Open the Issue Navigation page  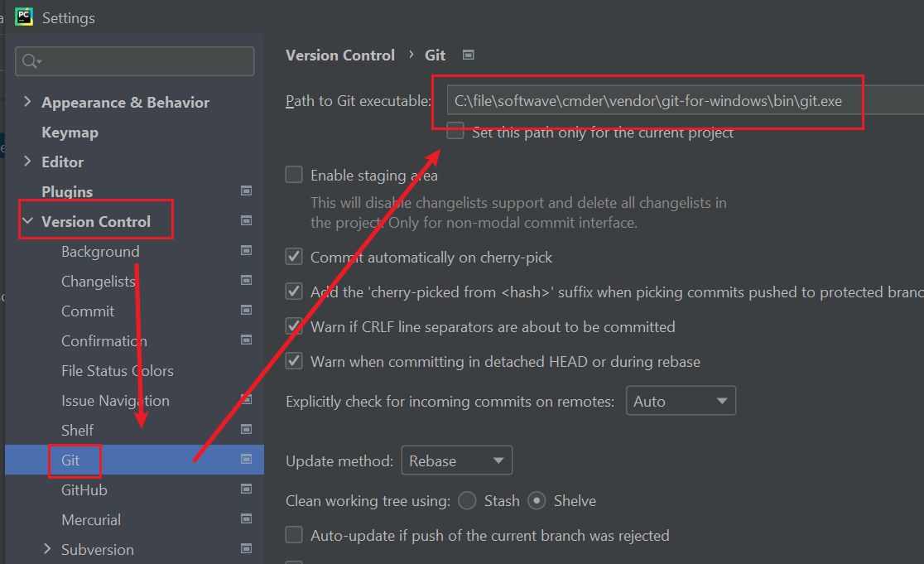[x=116, y=401]
